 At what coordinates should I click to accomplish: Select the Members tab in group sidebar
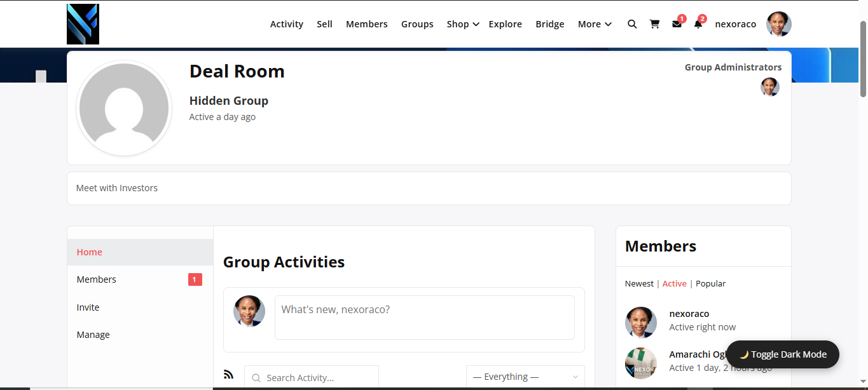tap(97, 279)
